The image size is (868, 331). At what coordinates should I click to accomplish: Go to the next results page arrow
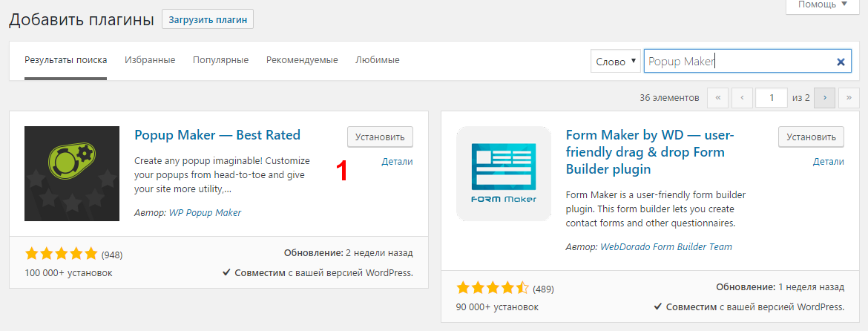click(825, 98)
